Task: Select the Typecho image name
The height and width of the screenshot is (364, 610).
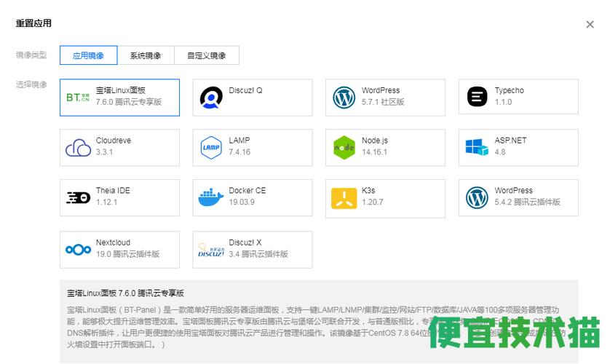Action: [510, 90]
